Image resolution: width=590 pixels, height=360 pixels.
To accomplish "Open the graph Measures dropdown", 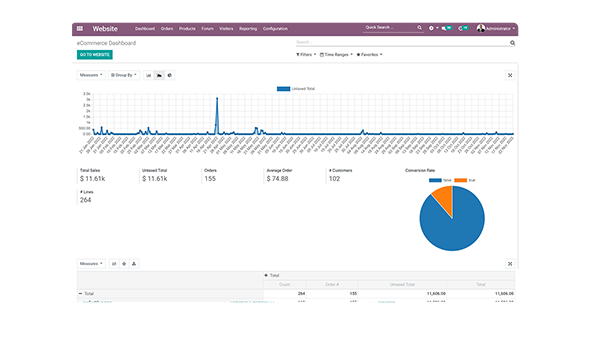I will coord(91,75).
